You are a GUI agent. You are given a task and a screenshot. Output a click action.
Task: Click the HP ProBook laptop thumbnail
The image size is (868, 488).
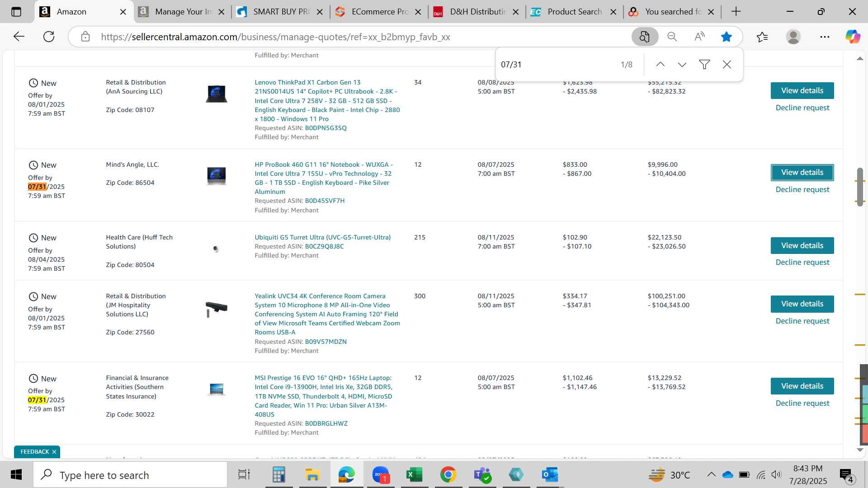point(217,176)
